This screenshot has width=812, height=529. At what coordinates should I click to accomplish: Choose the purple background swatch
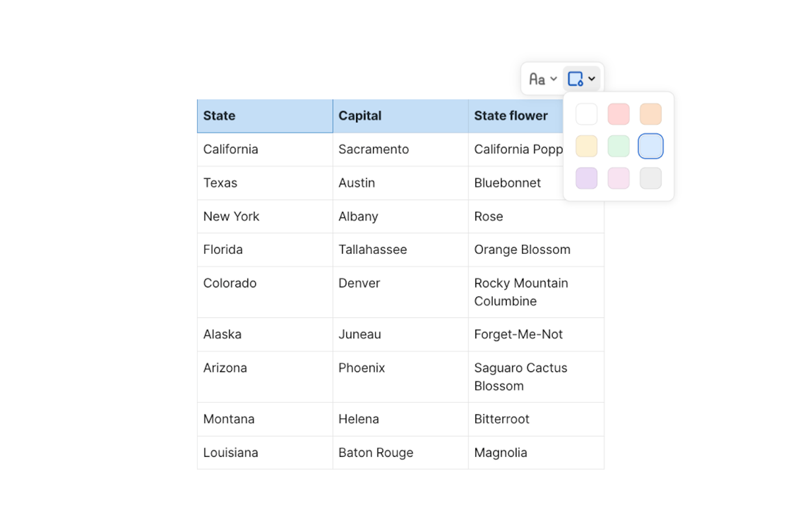coord(586,178)
